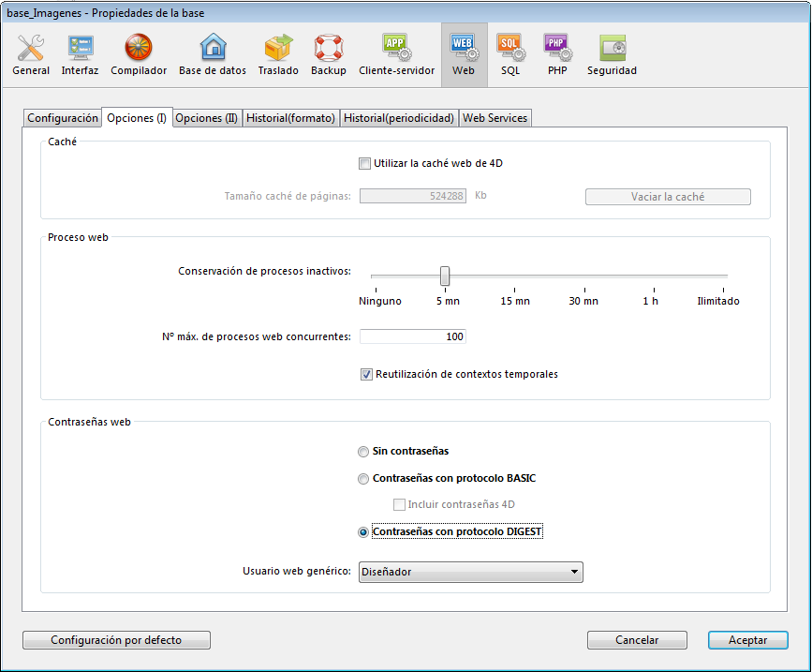Click the Backup lifebuoy icon
Viewport: 812px width, 672px height.
point(329,54)
